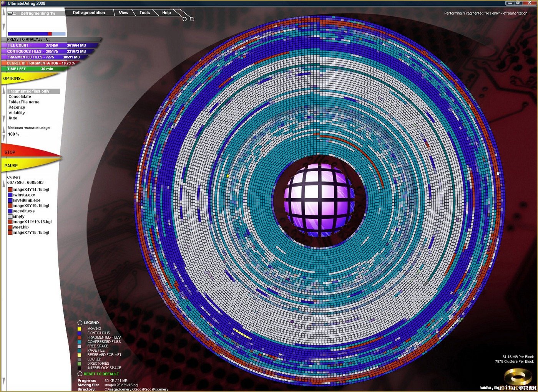The height and width of the screenshot is (392, 538).
Task: Open the Tools menu
Action: 144,13
